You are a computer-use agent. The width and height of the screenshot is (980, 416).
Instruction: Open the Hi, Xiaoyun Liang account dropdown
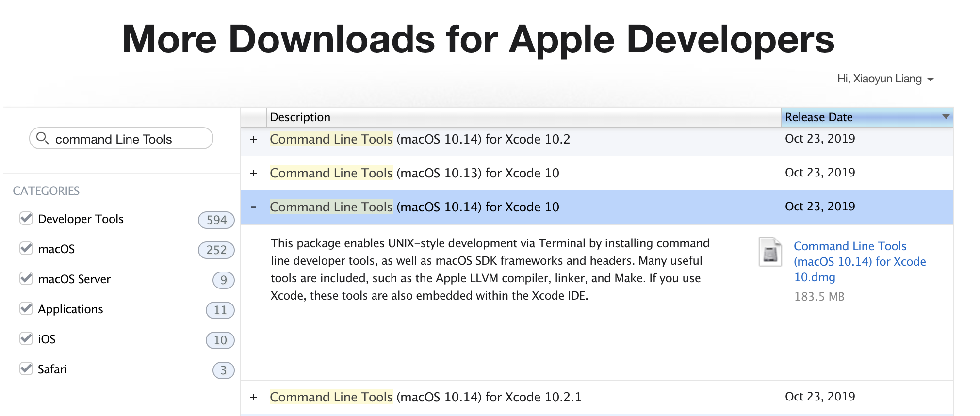(x=885, y=79)
